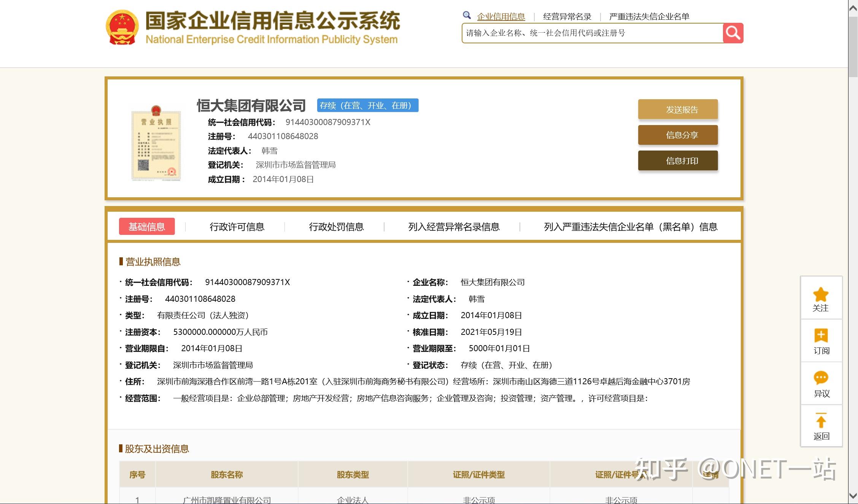The image size is (858, 504).
Task: Click the header registration number 440301108648028
Action: click(283, 136)
